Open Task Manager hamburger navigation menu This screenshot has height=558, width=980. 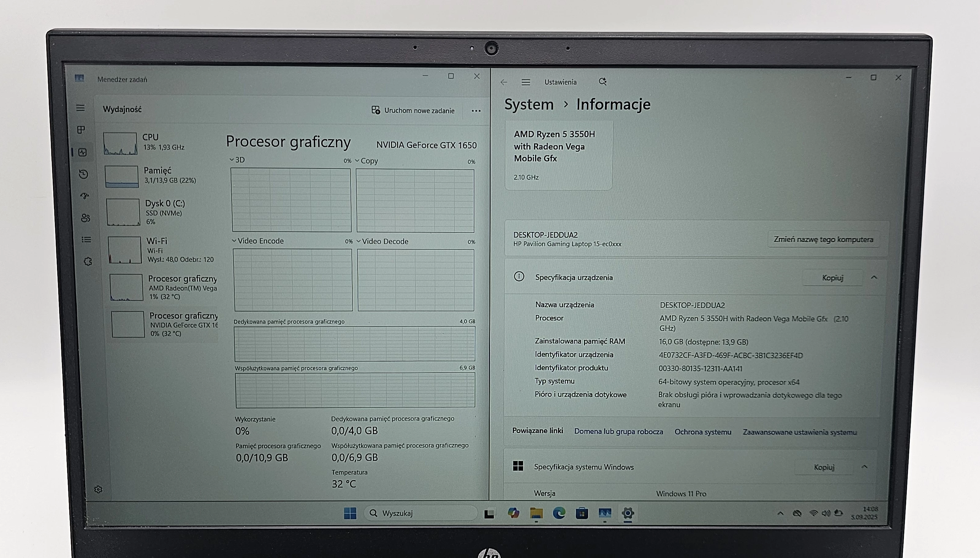point(80,108)
